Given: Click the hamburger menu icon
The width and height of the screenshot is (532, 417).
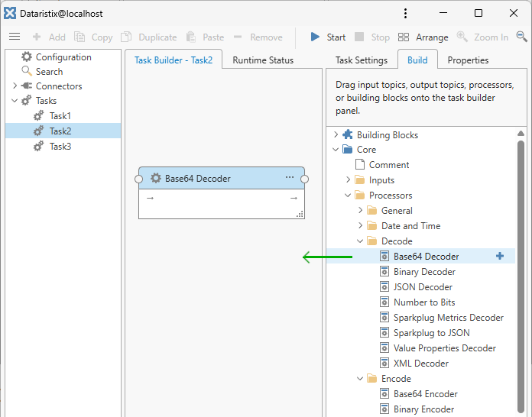Looking at the screenshot, I should [14, 37].
